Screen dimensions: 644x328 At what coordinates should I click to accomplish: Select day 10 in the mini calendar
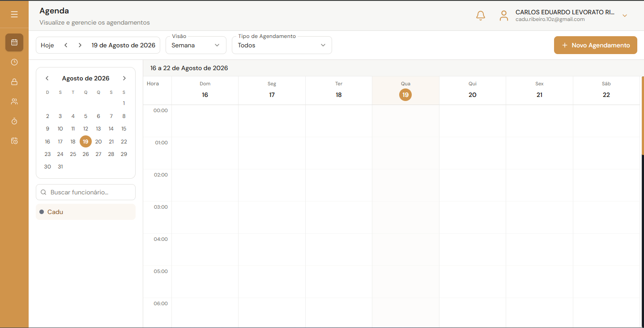point(60,129)
